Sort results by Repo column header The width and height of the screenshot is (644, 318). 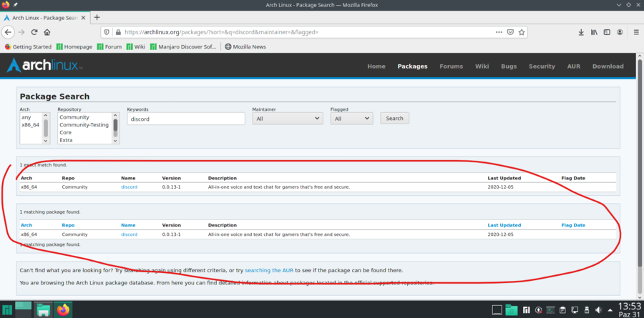point(68,225)
